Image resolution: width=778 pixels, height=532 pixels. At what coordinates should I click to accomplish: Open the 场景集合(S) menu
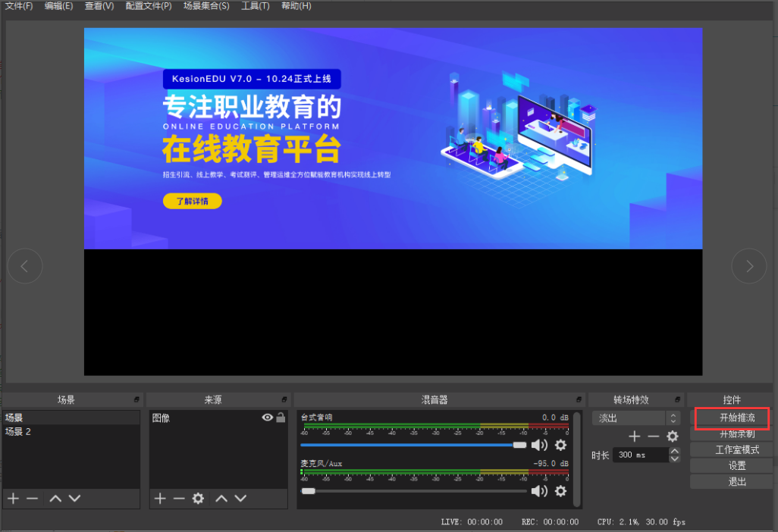click(x=205, y=6)
